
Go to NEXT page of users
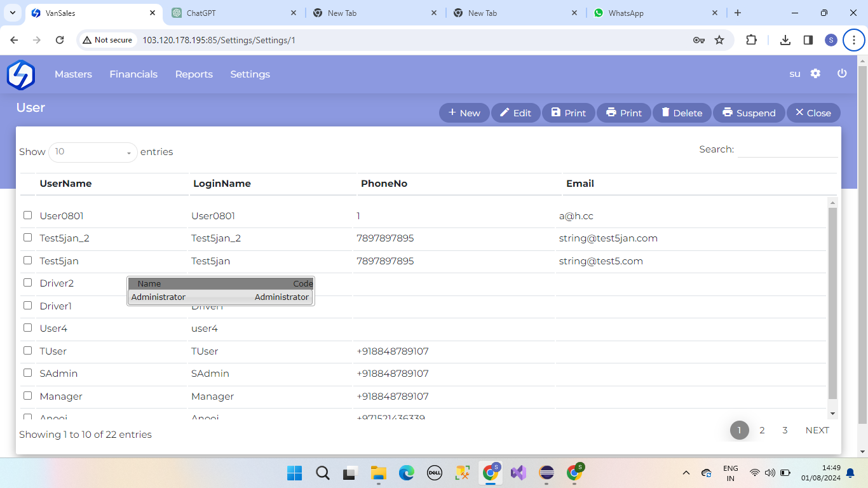(x=817, y=430)
